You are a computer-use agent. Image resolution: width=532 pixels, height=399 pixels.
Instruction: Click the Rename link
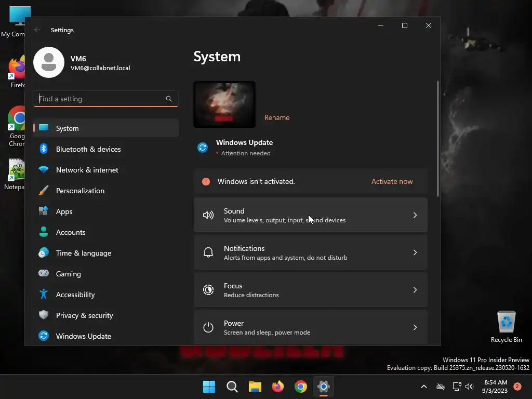coord(277,117)
